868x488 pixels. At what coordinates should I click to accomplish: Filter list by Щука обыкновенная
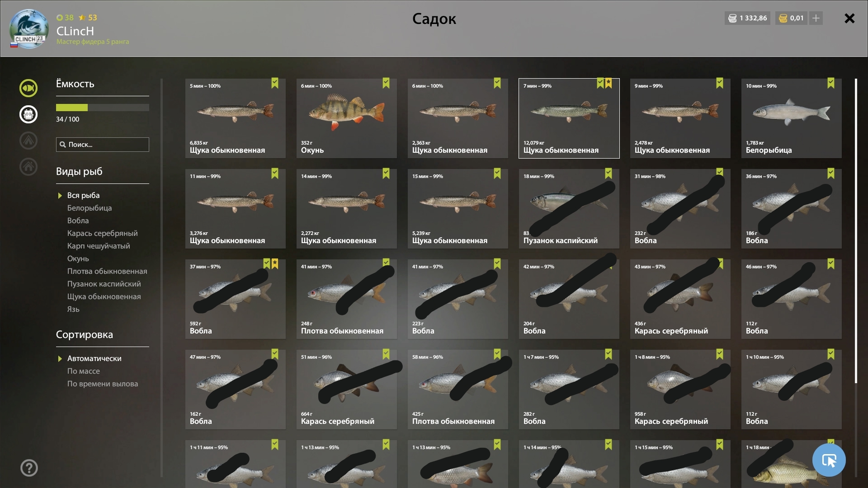click(104, 296)
